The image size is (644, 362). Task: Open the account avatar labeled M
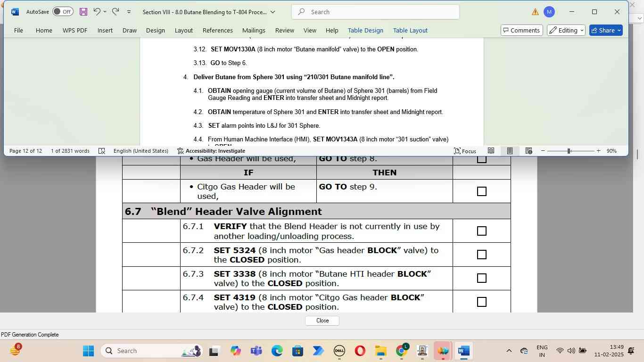[549, 12]
